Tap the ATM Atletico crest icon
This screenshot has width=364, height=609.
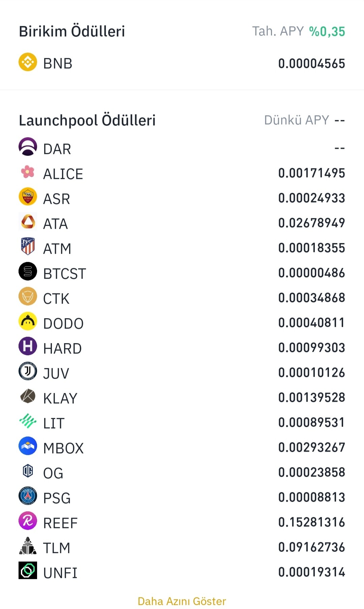(28, 246)
